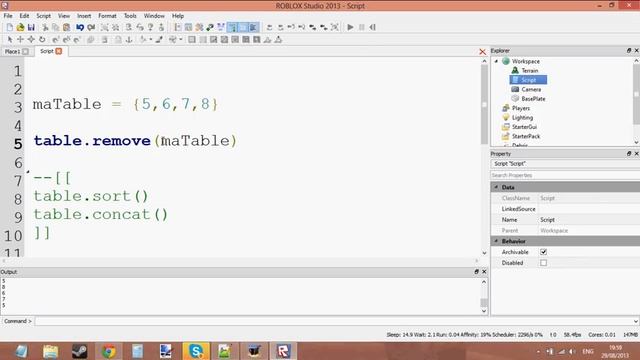
Task: Open the Window menu
Action: [154, 16]
